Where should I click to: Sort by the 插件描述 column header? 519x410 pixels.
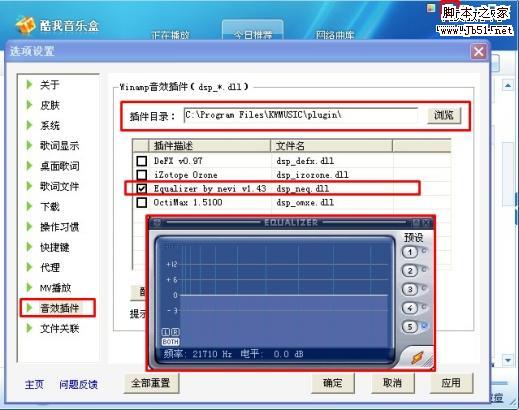coord(209,146)
